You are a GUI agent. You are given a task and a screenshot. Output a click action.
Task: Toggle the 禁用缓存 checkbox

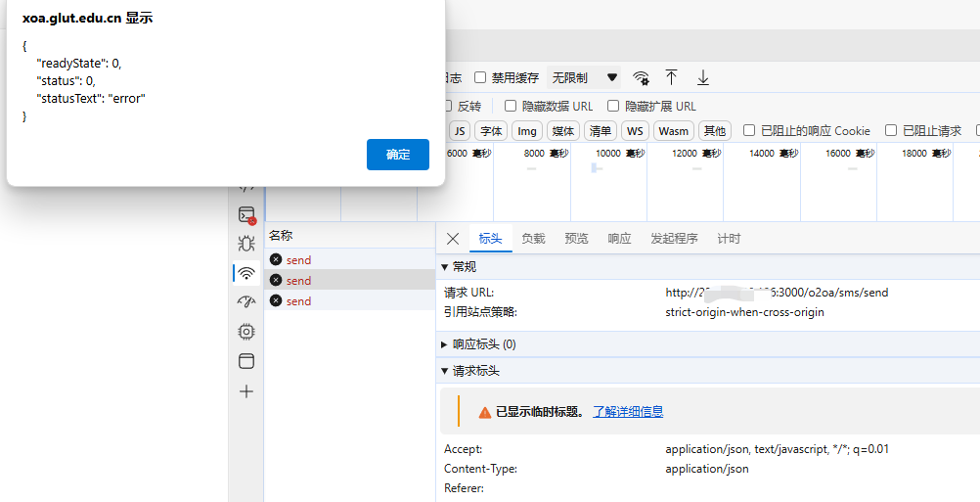pos(480,77)
